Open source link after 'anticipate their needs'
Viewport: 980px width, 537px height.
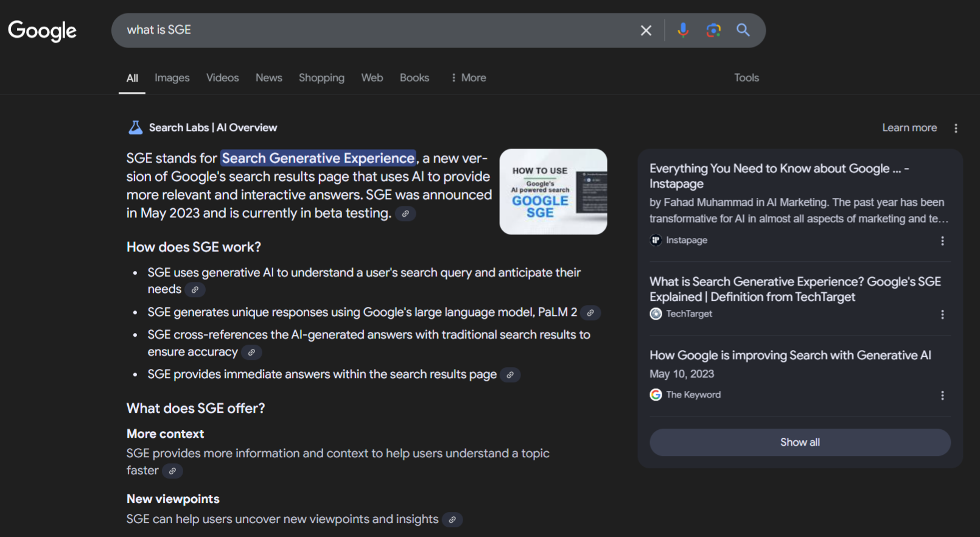point(195,290)
